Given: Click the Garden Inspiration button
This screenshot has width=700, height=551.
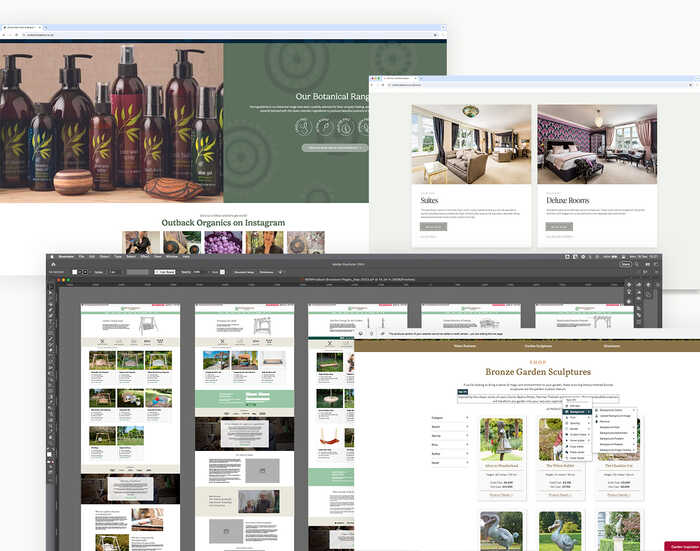Looking at the screenshot, I should [x=681, y=546].
